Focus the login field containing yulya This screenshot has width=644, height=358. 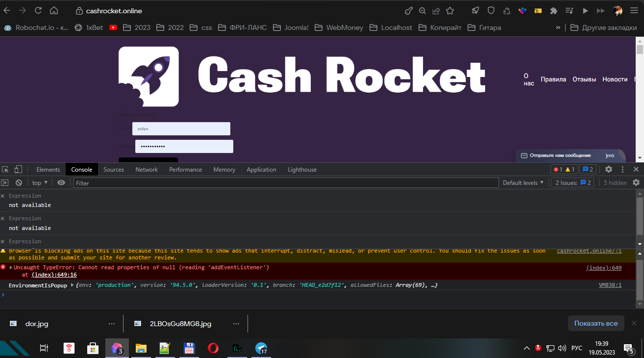pyautogui.click(x=181, y=128)
